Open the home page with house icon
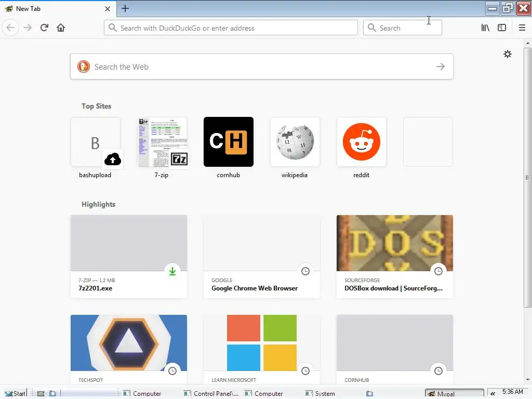This screenshot has height=399, width=532. (x=61, y=28)
